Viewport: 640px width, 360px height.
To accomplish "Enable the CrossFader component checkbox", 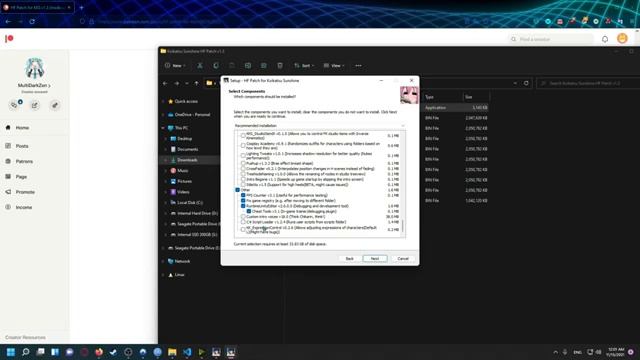I will tap(243, 169).
